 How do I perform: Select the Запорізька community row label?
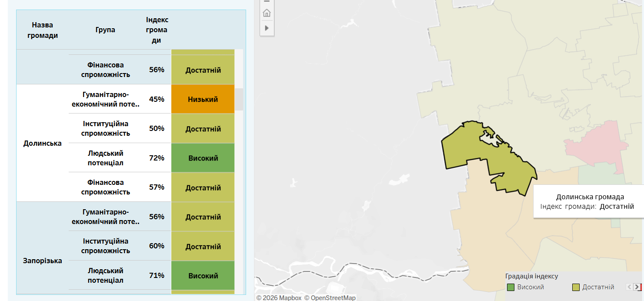[43, 261]
